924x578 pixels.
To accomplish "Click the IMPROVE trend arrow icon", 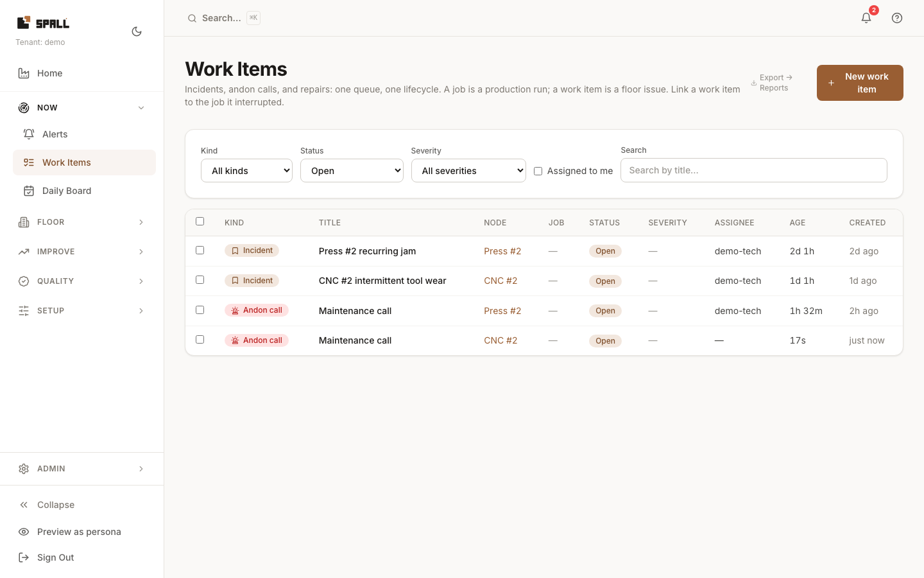I will (x=24, y=252).
